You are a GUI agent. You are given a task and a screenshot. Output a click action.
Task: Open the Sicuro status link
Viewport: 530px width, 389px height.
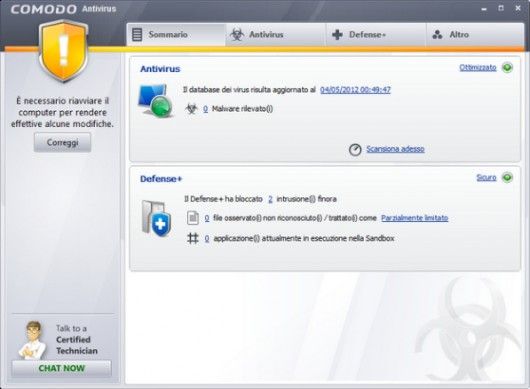click(x=486, y=177)
